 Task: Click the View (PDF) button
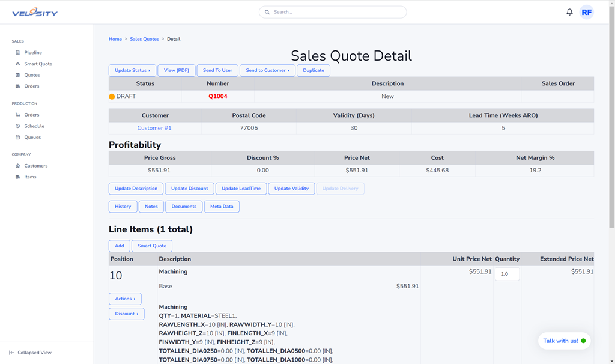coord(177,70)
